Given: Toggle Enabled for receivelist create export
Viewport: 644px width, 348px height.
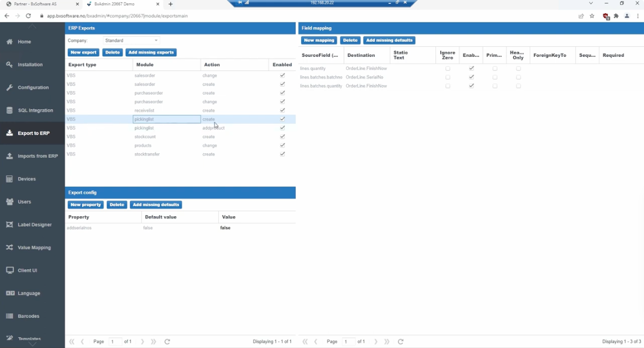Looking at the screenshot, I should point(282,110).
